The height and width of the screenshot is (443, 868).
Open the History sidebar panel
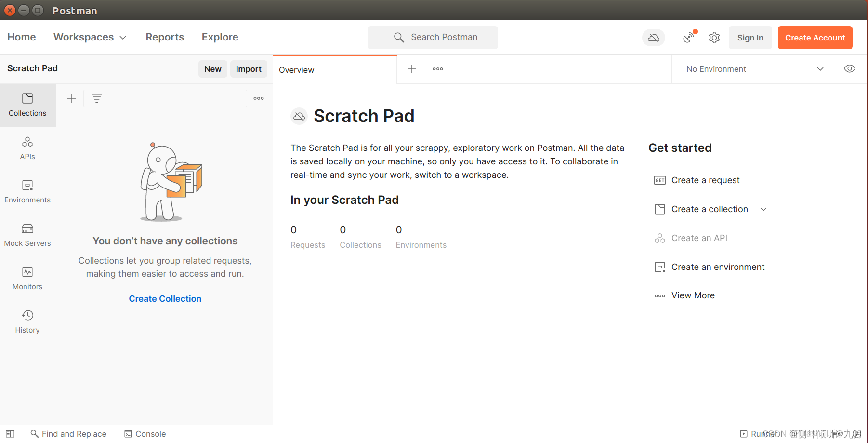(27, 322)
